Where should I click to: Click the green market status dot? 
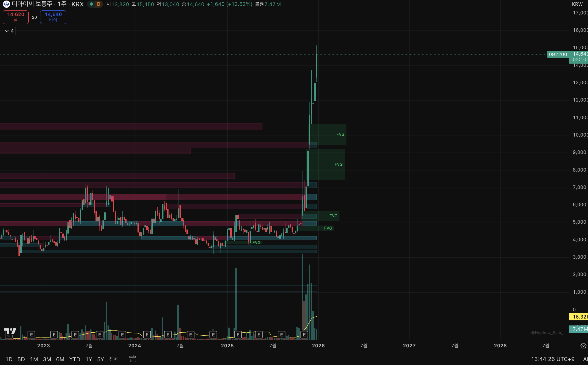click(91, 4)
